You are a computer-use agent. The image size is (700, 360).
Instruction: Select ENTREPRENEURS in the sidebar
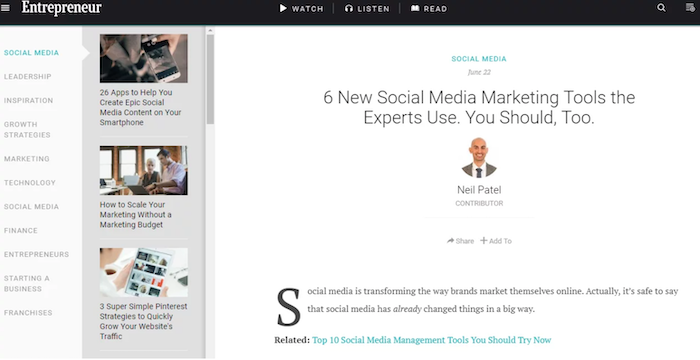[37, 255]
